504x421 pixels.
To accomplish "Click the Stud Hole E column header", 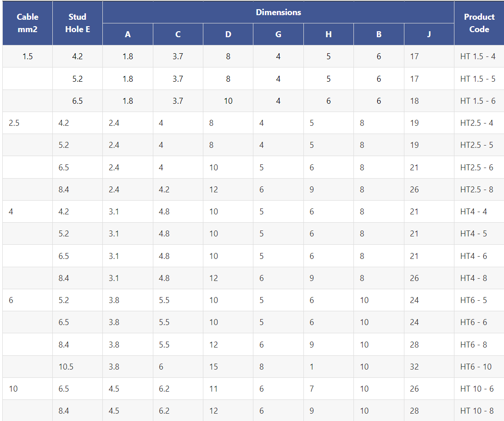I will click(77, 23).
